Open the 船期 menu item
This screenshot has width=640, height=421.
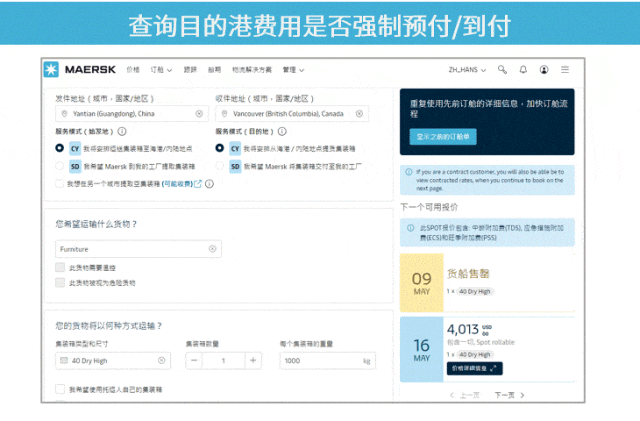[x=215, y=70]
